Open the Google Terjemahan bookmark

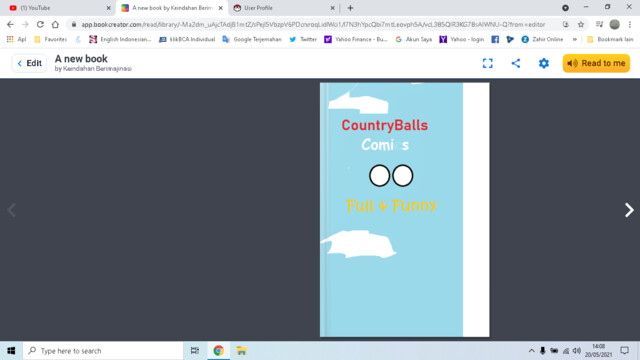click(x=252, y=39)
